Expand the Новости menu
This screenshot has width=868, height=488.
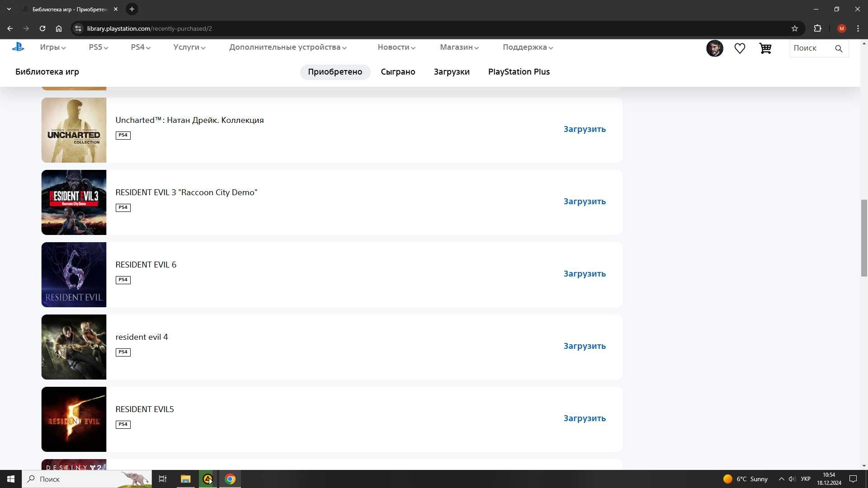[396, 47]
